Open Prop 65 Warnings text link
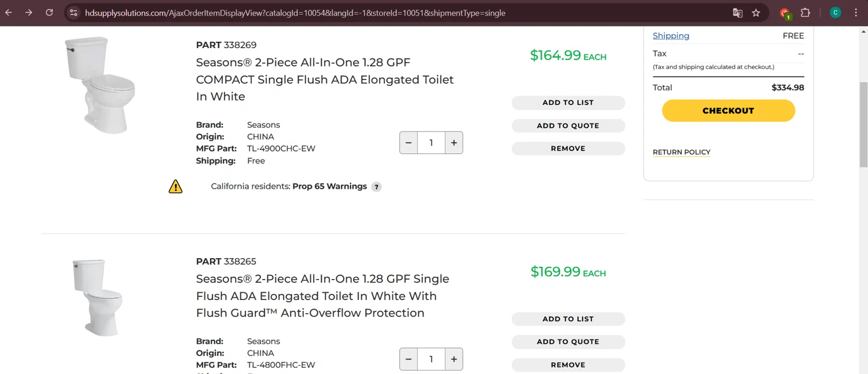Viewport: 868px width, 374px height. [x=330, y=186]
